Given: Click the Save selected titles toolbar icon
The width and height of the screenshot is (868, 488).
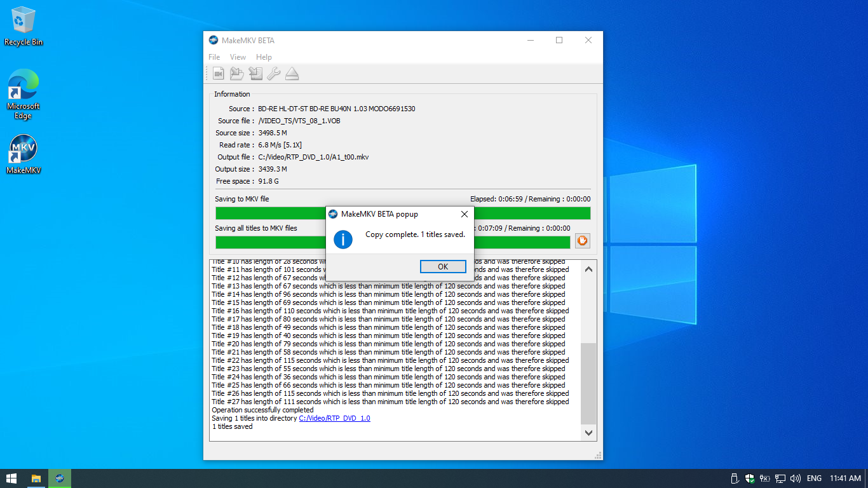Looking at the screenshot, I should 255,74.
